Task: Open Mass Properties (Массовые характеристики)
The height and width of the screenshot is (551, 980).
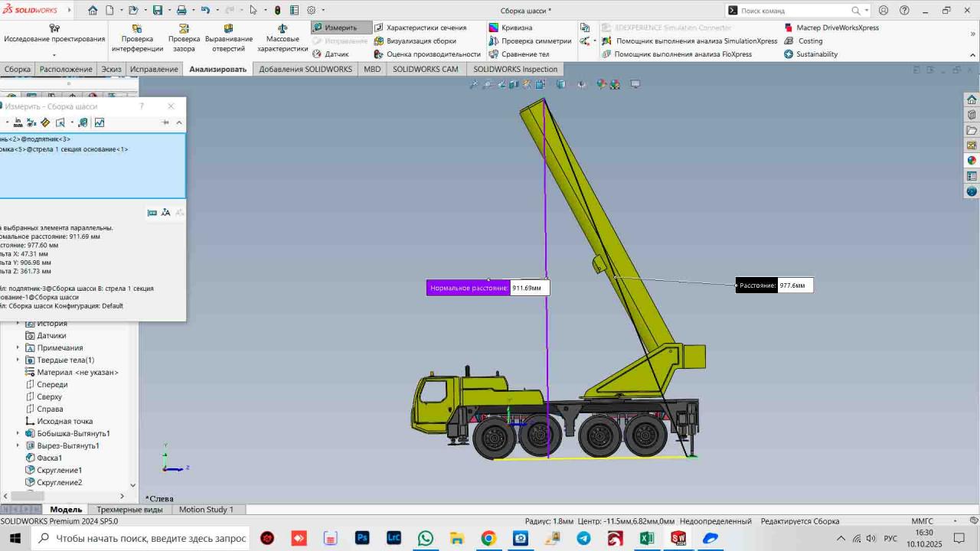Action: coord(283,38)
